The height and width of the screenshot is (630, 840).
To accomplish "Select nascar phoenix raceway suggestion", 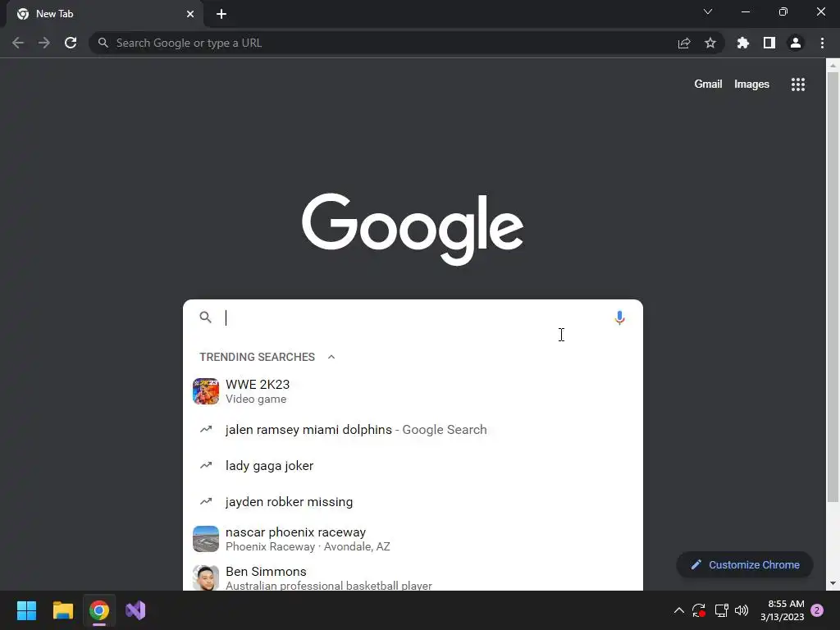I will 413,539.
